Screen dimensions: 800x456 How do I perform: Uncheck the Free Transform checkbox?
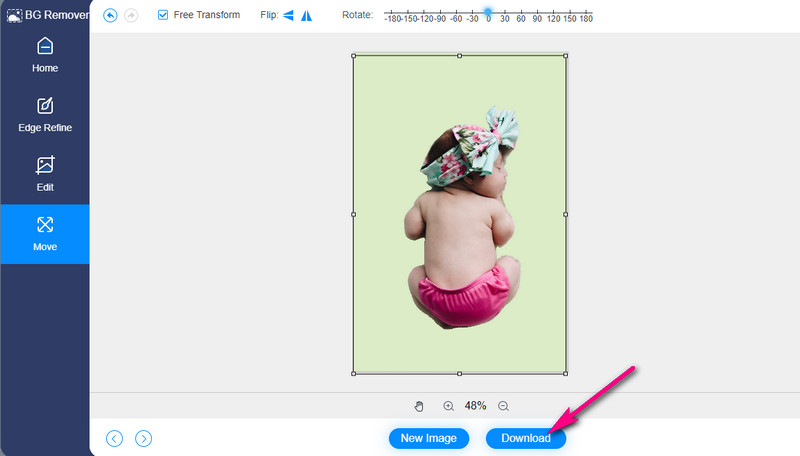click(164, 16)
